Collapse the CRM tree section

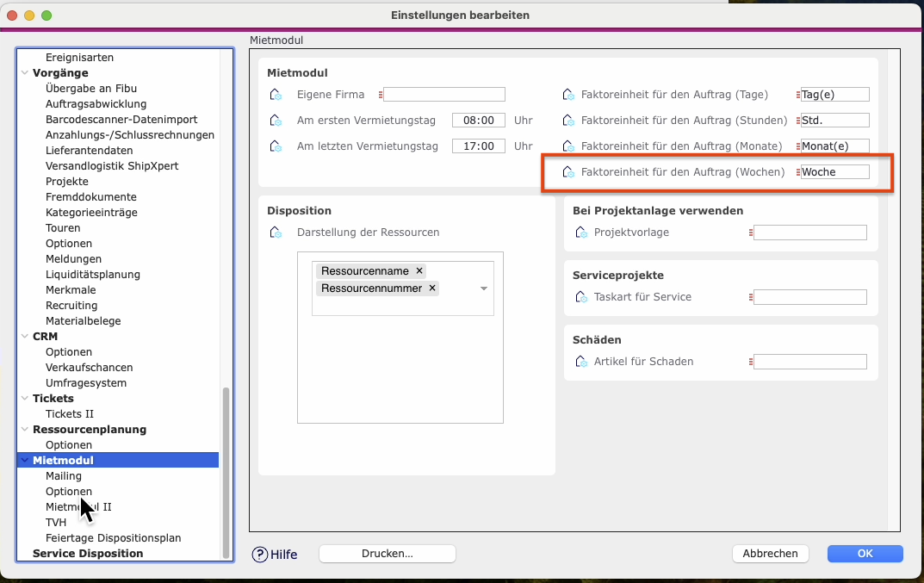pyautogui.click(x=25, y=336)
